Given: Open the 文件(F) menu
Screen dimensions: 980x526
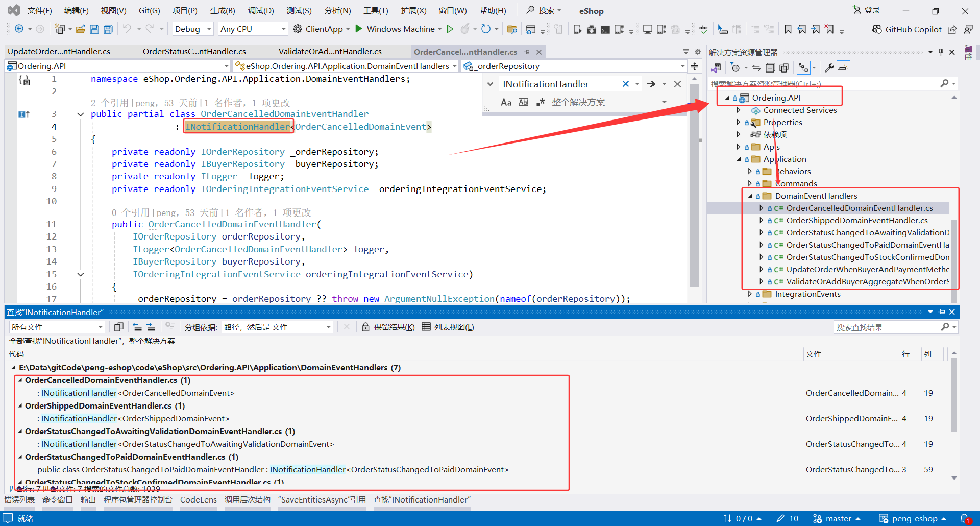Looking at the screenshot, I should pyautogui.click(x=39, y=11).
